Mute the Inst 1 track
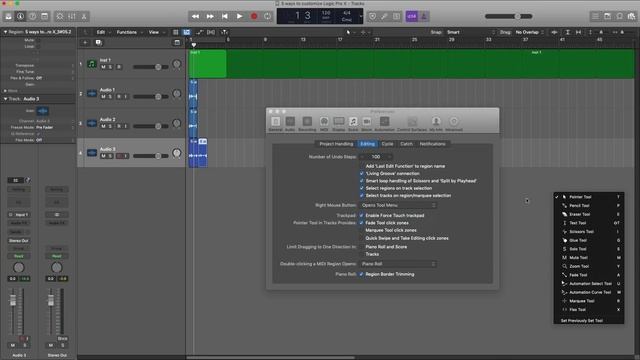Viewport: 640px width, 360px height. pyautogui.click(x=103, y=67)
